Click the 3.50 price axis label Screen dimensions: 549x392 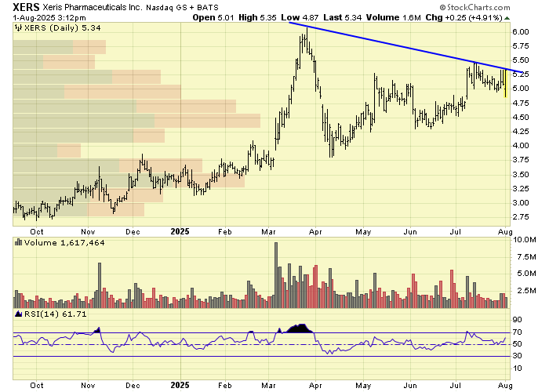(x=521, y=174)
